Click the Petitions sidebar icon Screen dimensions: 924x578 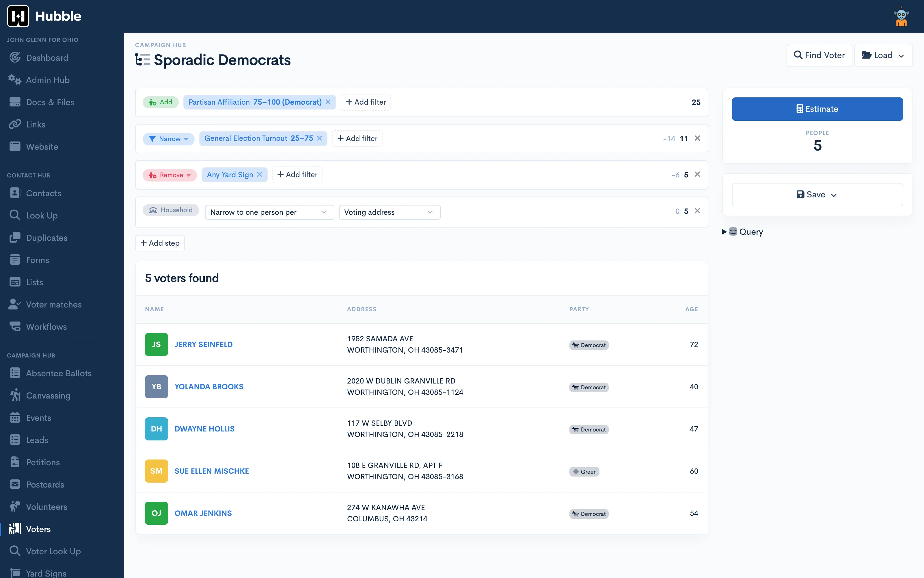pyautogui.click(x=15, y=462)
